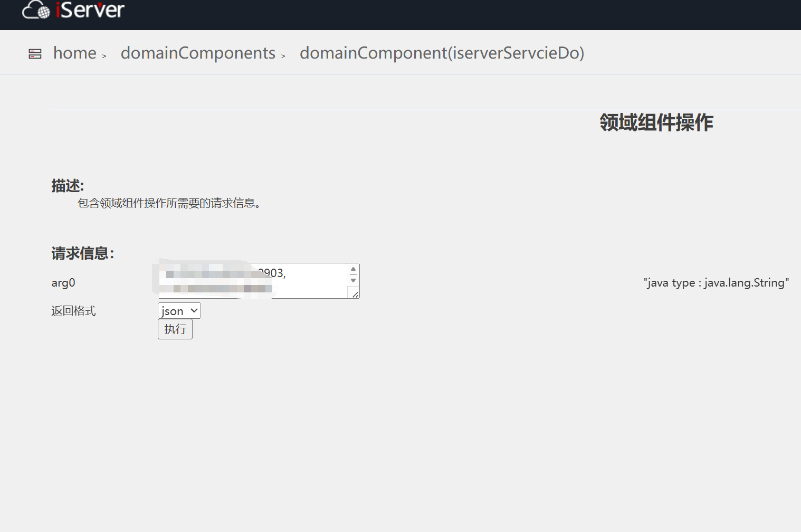The width and height of the screenshot is (801, 532).
Task: Click the textarea resize handle corner
Action: tap(356, 294)
